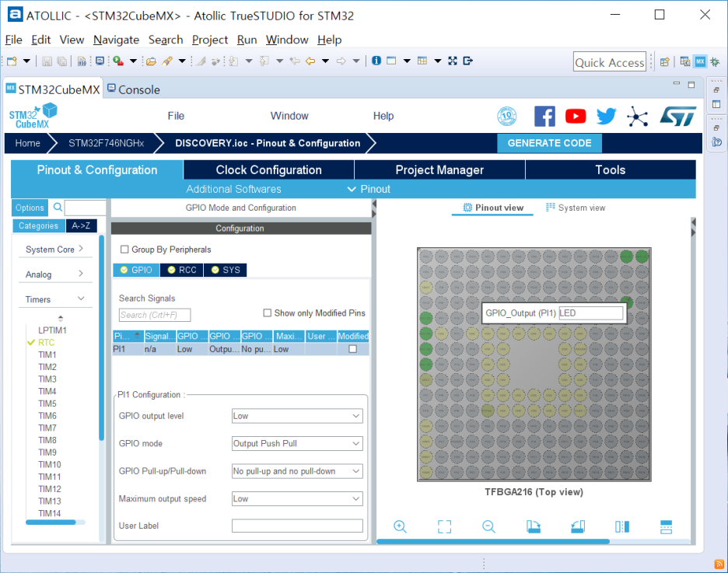
Task: Select the RCC peripheral tab
Action: tap(181, 270)
